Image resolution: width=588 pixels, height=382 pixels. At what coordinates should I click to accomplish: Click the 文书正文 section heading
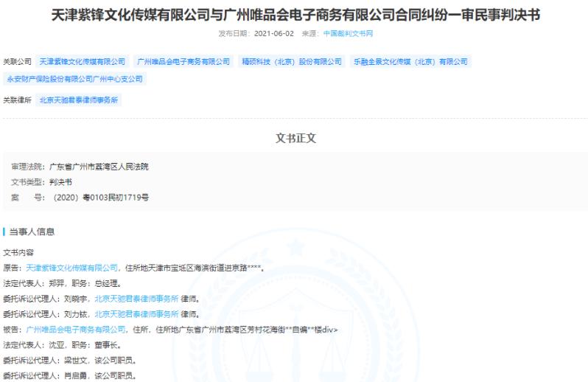pyautogui.click(x=296, y=138)
